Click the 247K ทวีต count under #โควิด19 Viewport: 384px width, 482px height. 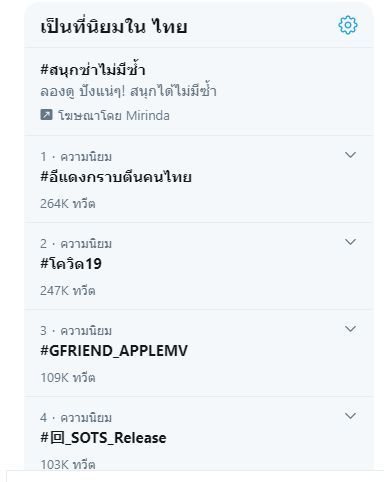tap(68, 291)
